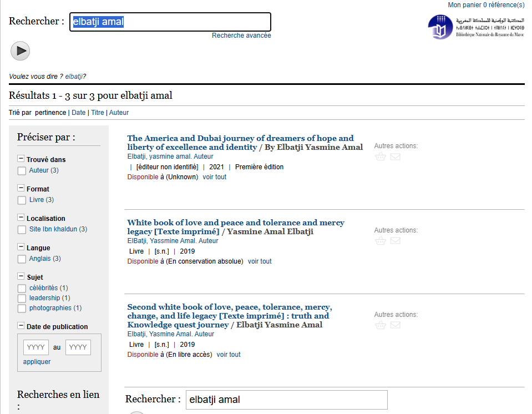This screenshot has height=414, width=532.
Task: Add White book of love to basket
Action: [x=380, y=241]
